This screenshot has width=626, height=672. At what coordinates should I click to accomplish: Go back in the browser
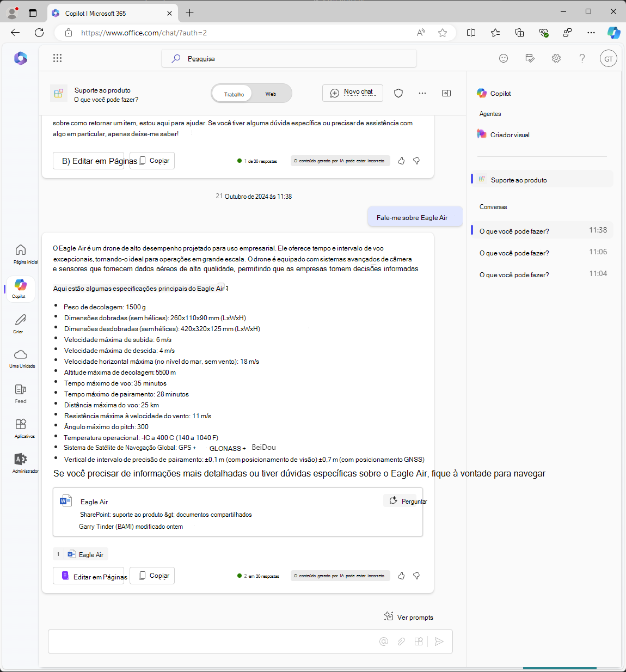15,33
